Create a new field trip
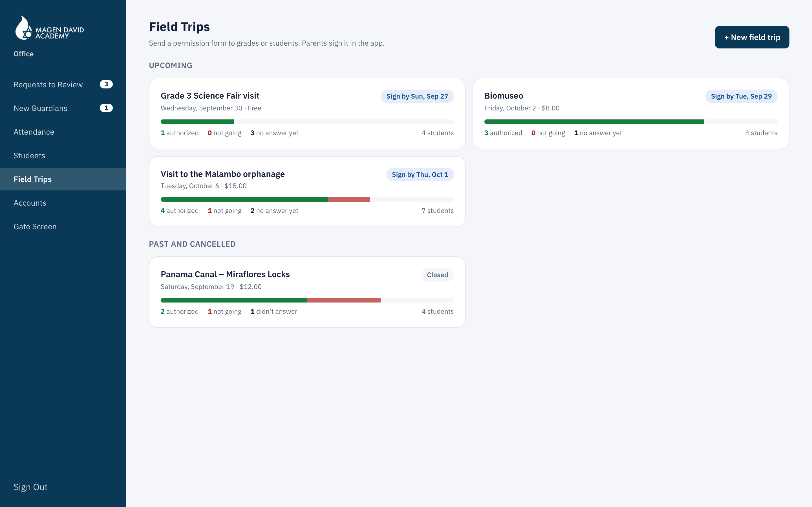 pos(752,37)
